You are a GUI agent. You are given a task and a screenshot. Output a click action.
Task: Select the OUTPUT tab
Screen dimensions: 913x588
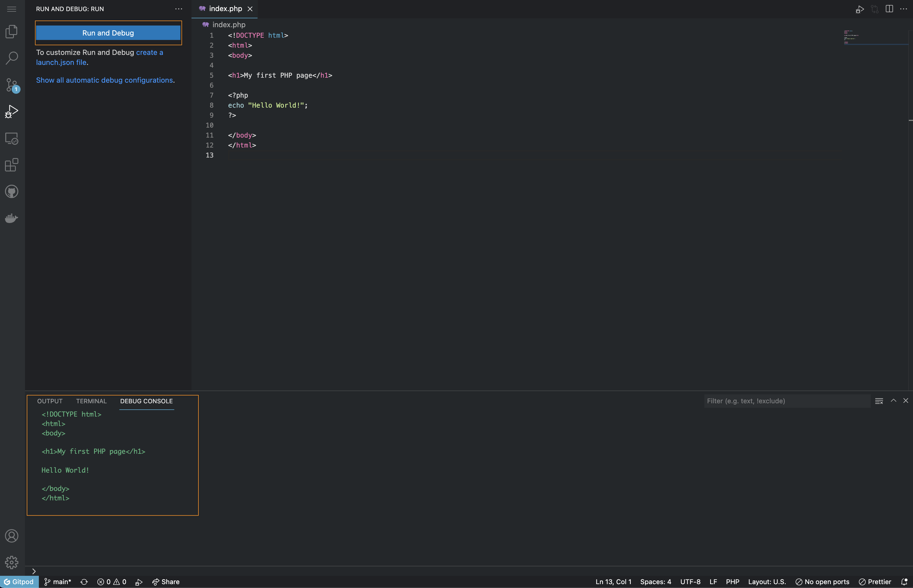(x=50, y=401)
